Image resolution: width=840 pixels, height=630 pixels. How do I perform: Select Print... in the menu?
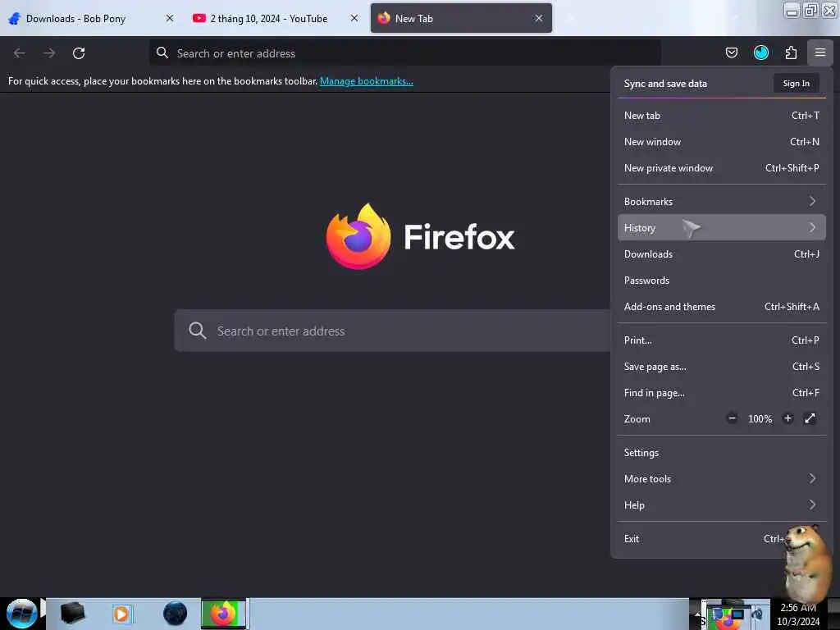[721, 340]
